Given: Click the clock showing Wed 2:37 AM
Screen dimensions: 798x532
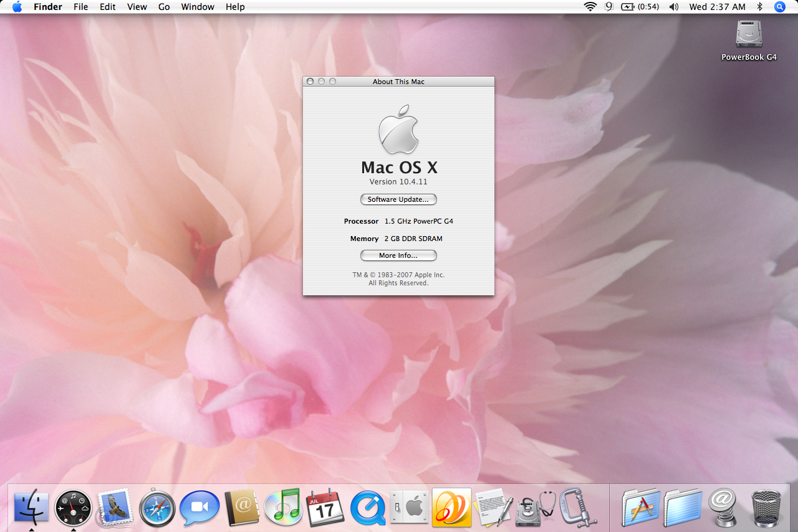Looking at the screenshot, I should click(x=717, y=7).
